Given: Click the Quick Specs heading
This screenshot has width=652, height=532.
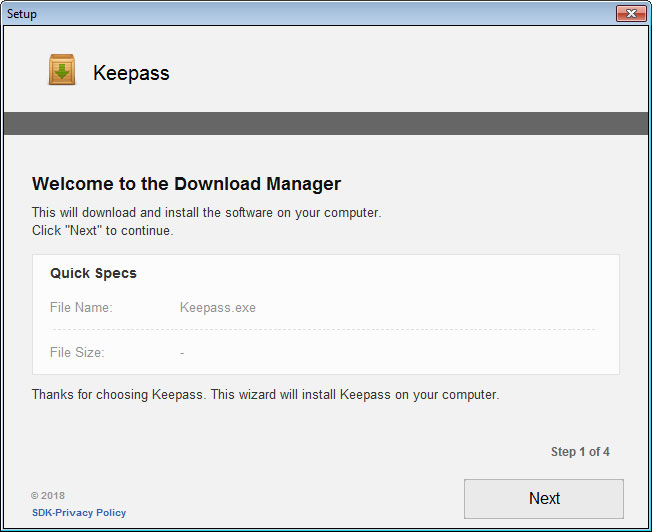Looking at the screenshot, I should coord(93,273).
